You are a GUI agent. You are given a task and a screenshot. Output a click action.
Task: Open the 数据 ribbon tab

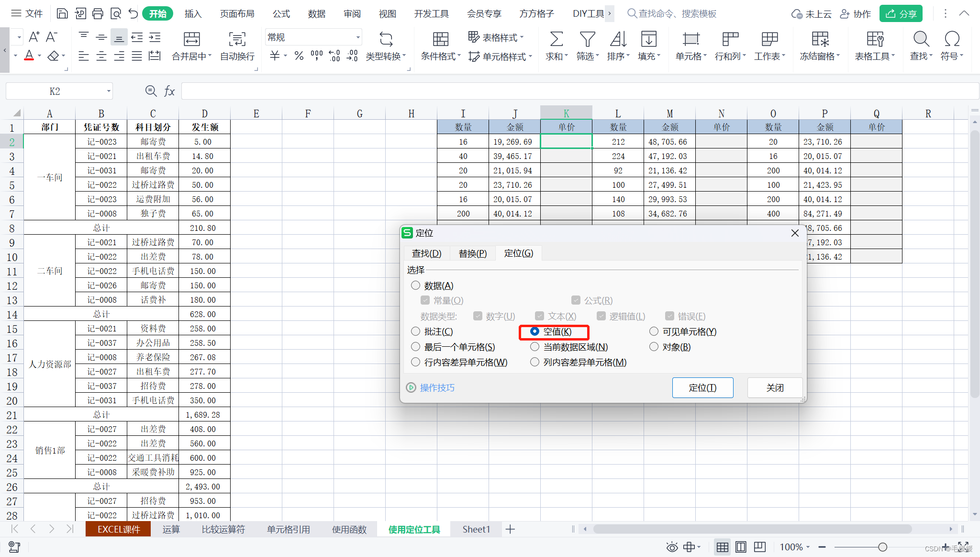tap(316, 13)
